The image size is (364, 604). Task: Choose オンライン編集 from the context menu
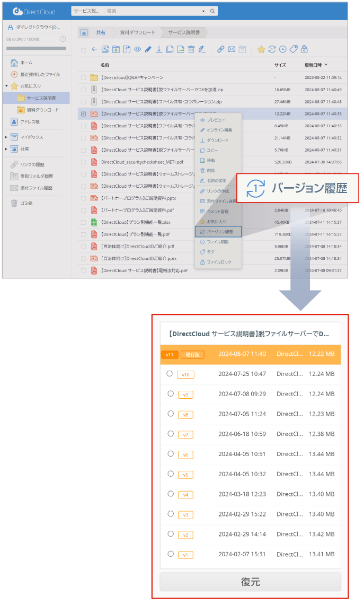pos(218,130)
